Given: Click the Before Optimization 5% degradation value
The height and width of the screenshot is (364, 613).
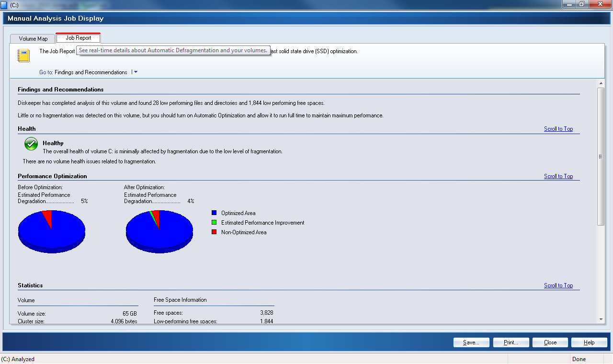Looking at the screenshot, I should [84, 201].
